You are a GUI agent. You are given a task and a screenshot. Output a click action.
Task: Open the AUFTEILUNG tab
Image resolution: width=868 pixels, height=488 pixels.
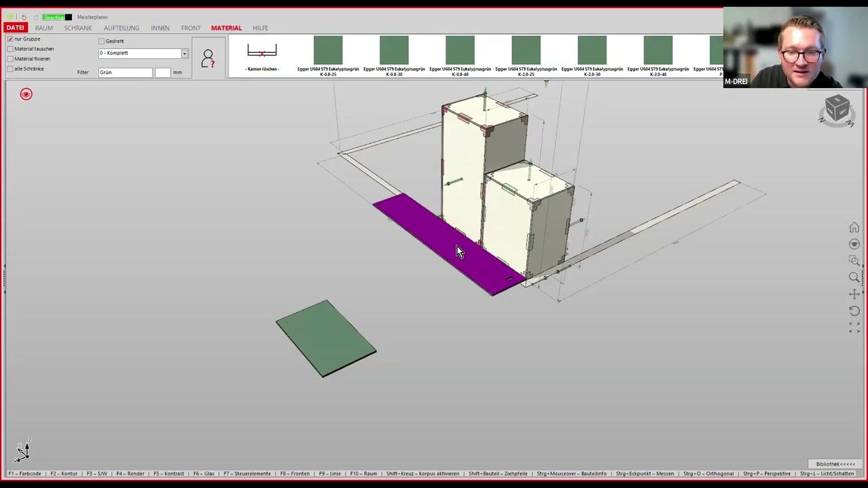click(121, 28)
